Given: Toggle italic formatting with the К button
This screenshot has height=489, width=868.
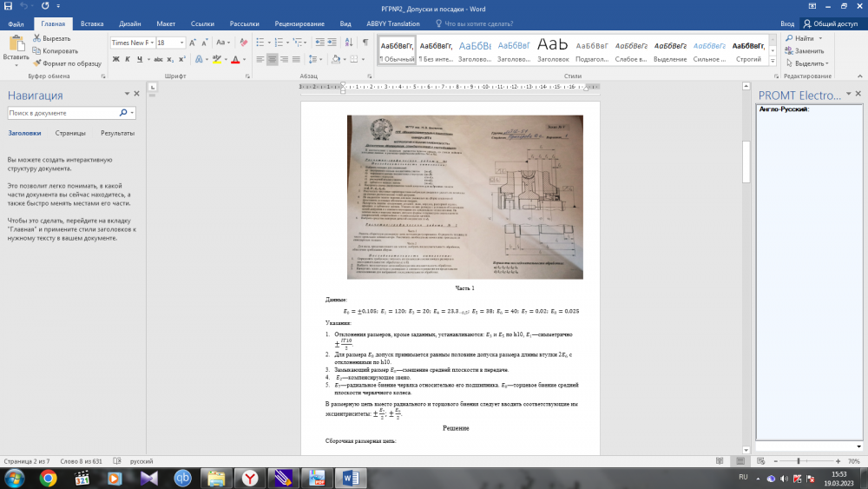Looking at the screenshot, I should [x=127, y=59].
